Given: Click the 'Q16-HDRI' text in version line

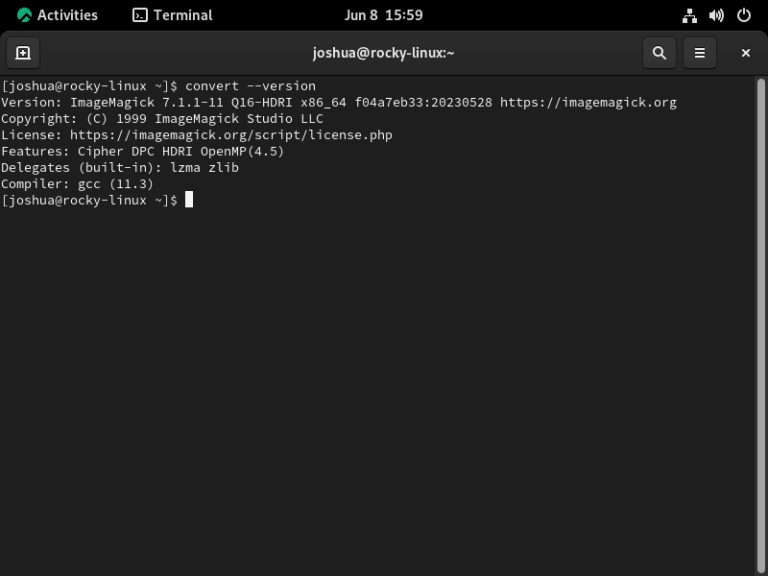Looking at the screenshot, I should (262, 102).
